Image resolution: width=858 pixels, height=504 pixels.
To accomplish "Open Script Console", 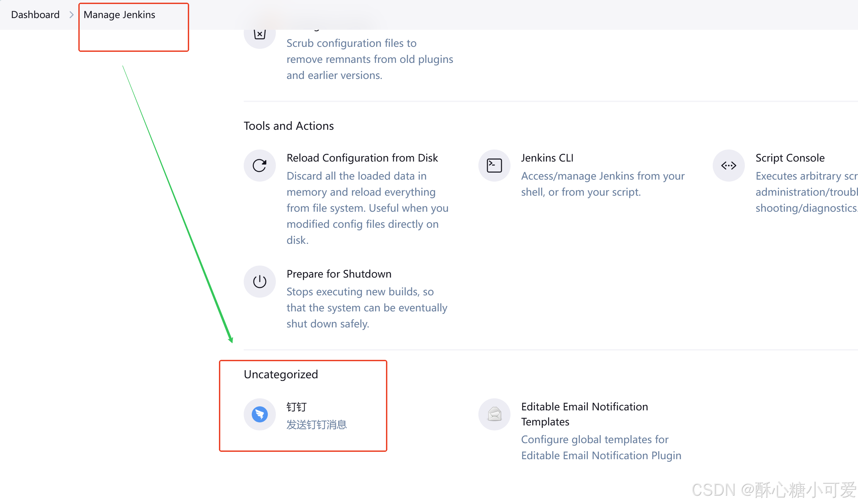I will 790,158.
